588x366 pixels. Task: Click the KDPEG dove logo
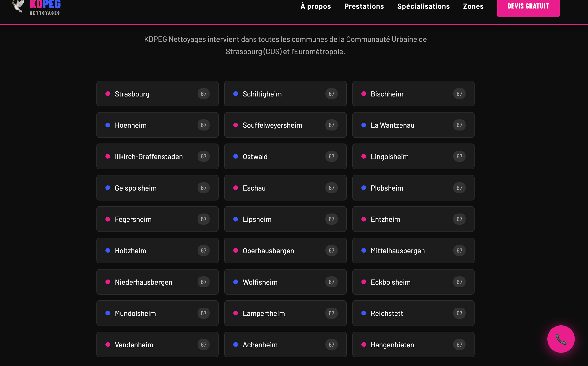pos(18,6)
